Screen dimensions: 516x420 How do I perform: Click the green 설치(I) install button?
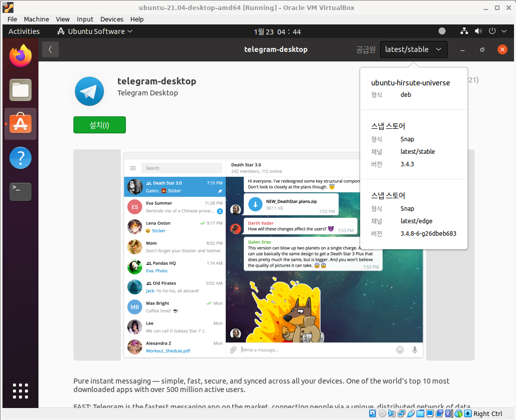(x=99, y=125)
